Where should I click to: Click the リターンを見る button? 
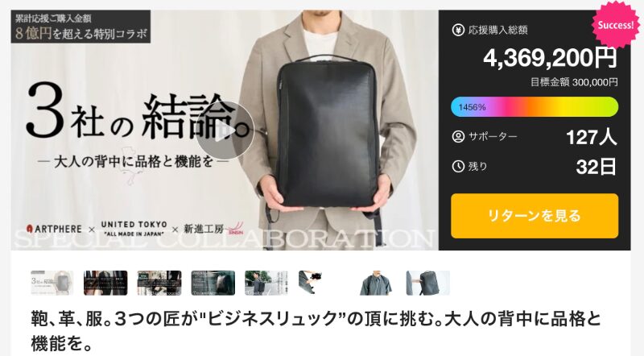535,216
